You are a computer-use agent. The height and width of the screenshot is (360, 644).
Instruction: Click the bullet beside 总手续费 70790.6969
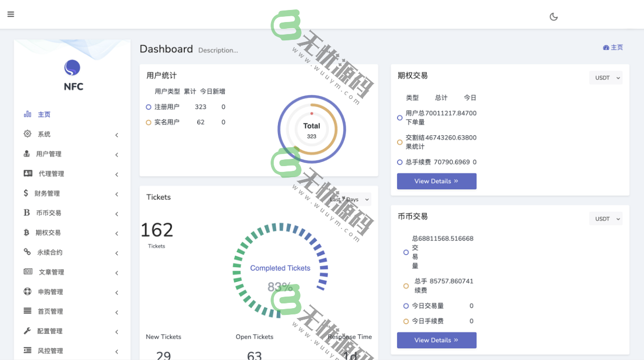tap(399, 162)
